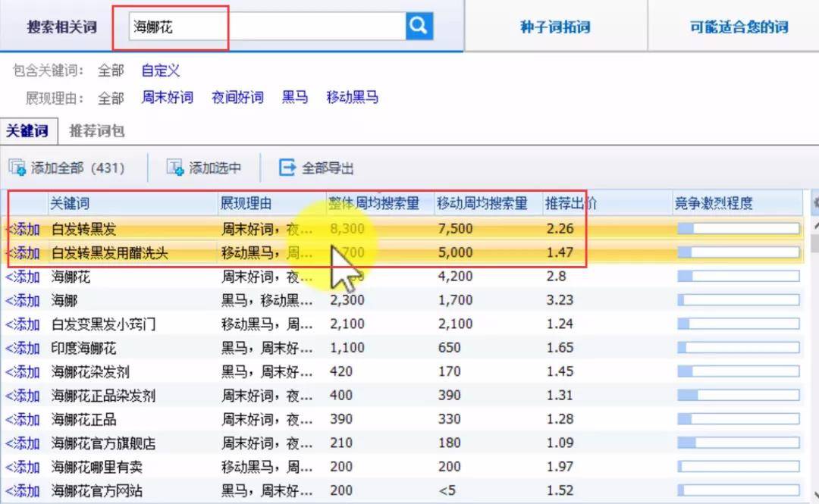Filter by 移动黑马 reason
This screenshot has width=819, height=504.
pos(353,97)
